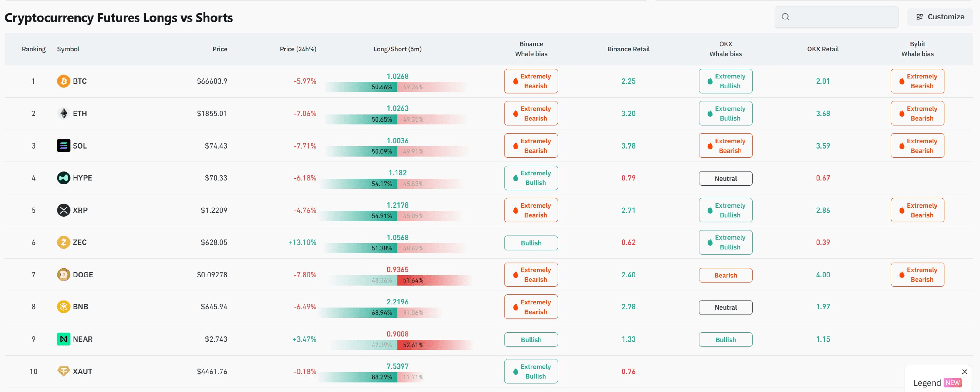980x392 pixels.
Task: Click BTC Binance Extremely Bearish badge
Action: (x=531, y=81)
